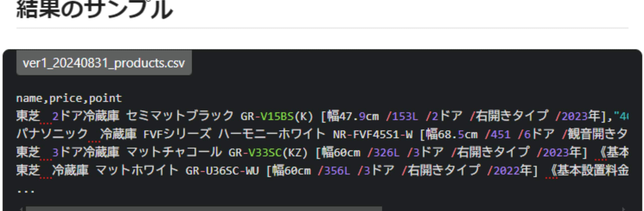Click the width value 幅47.9cm
The width and height of the screenshot is (644, 211).
(x=353, y=116)
